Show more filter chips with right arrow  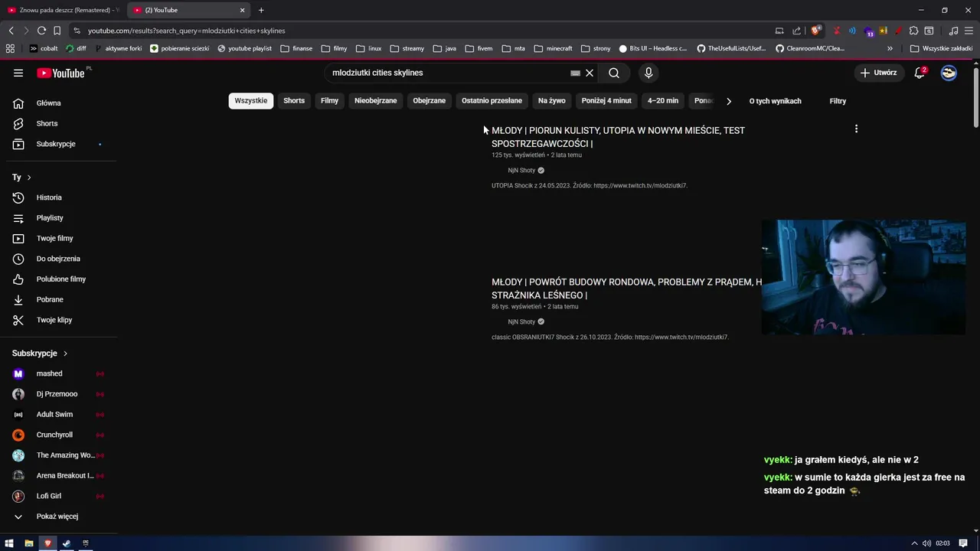pos(729,101)
